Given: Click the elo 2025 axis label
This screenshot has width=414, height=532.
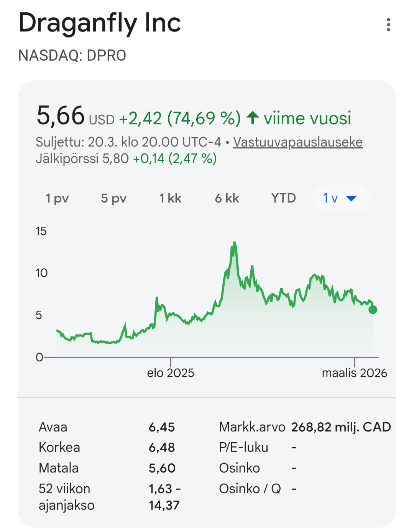Looking at the screenshot, I should pyautogui.click(x=171, y=373).
